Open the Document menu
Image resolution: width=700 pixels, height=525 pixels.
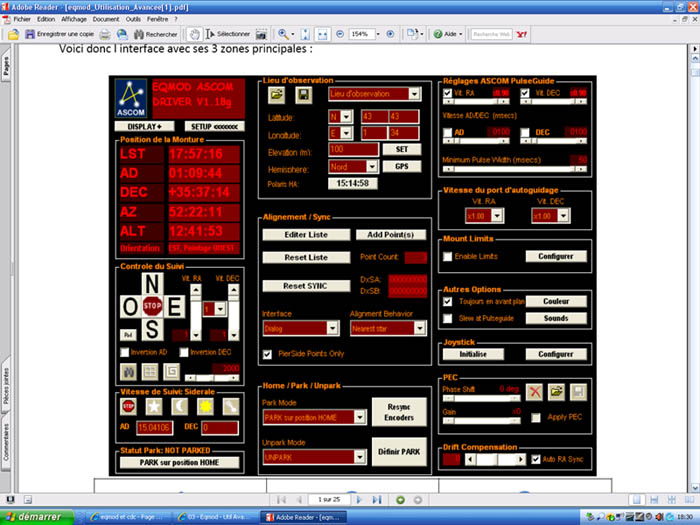coord(106,19)
